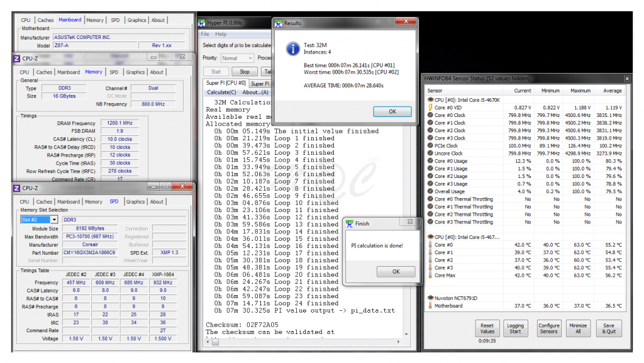
Task: Open the File menu in Hyper PI
Action: [x=204, y=33]
